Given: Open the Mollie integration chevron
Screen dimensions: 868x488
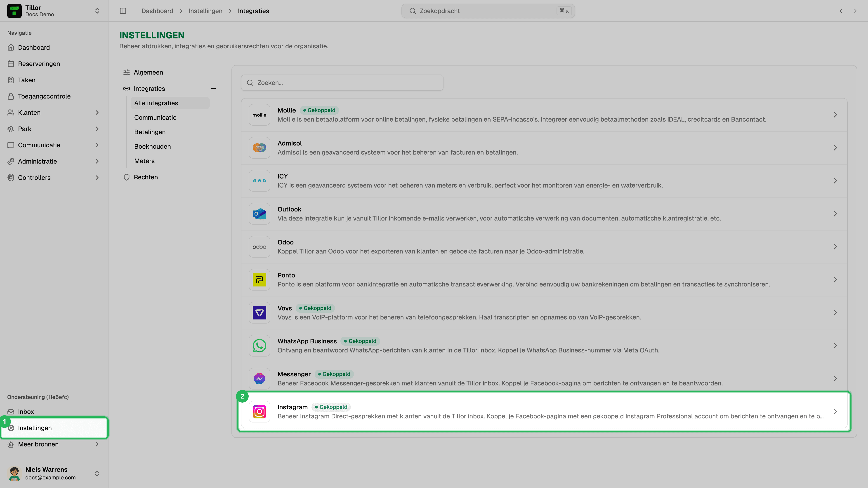Looking at the screenshot, I should pyautogui.click(x=835, y=115).
